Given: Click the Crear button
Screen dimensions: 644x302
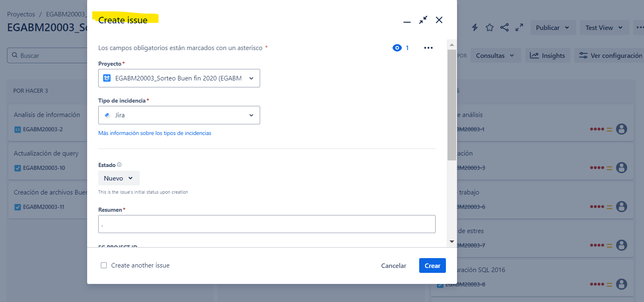Looking at the screenshot, I should pyautogui.click(x=432, y=265).
